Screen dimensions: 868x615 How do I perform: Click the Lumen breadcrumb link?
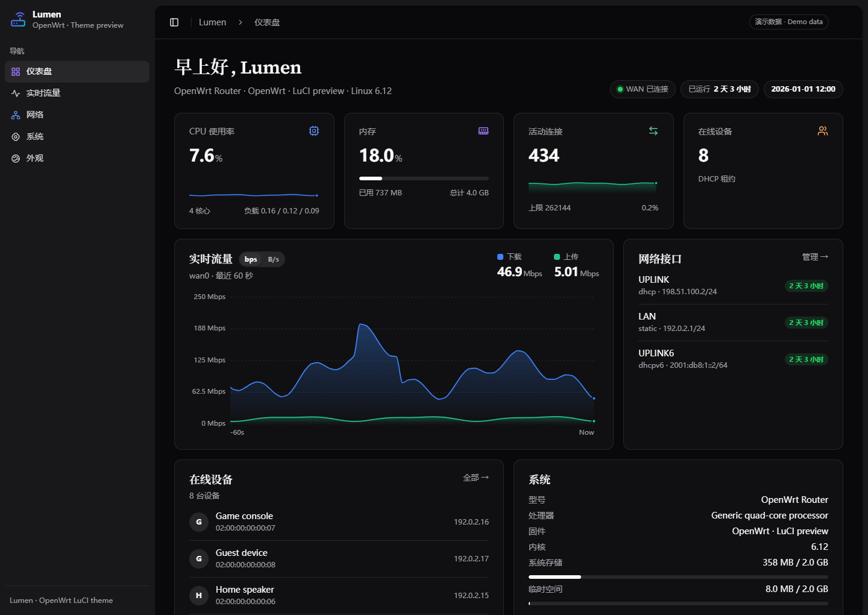[213, 22]
